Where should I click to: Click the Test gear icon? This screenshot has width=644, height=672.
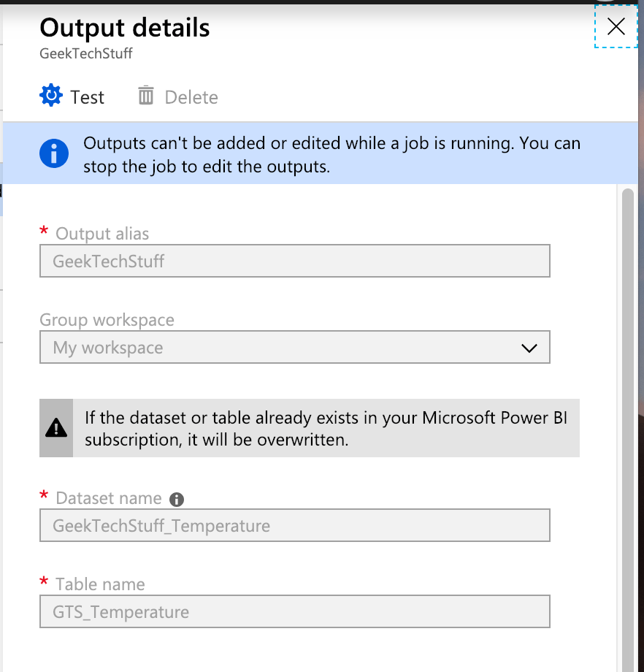pos(50,96)
